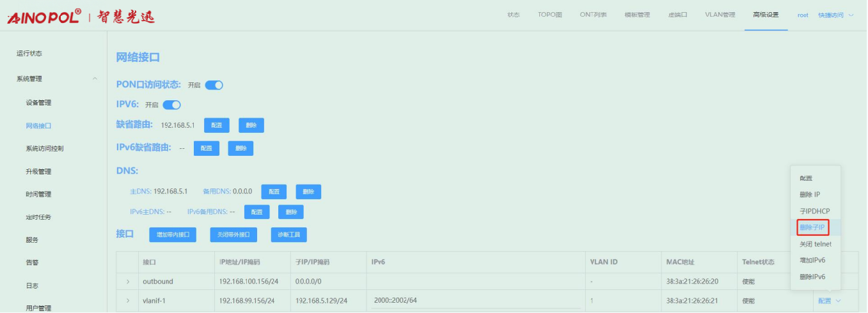Open the 配置 dropdown in vlanif-1 row
This screenshot has height=313, width=868.
828,301
